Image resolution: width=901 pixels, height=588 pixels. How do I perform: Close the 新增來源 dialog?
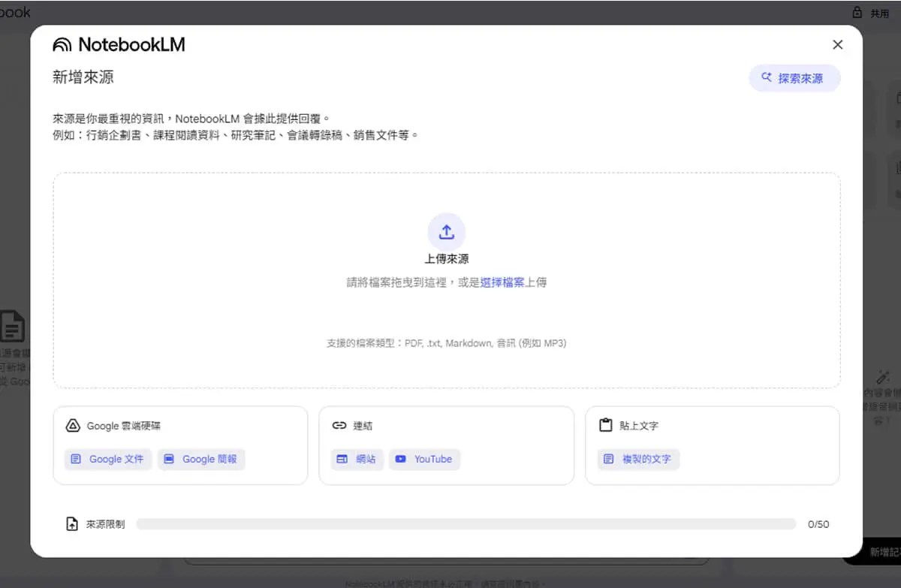(838, 45)
